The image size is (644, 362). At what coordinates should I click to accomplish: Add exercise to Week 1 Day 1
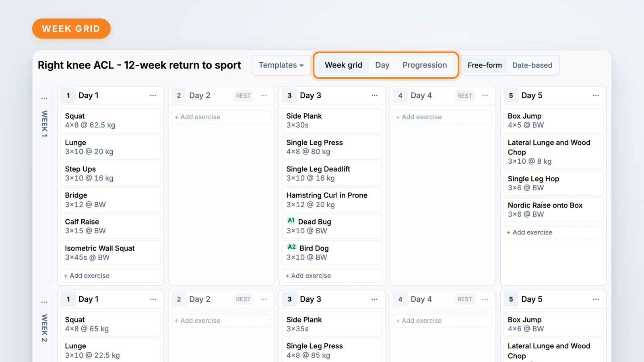111,276
